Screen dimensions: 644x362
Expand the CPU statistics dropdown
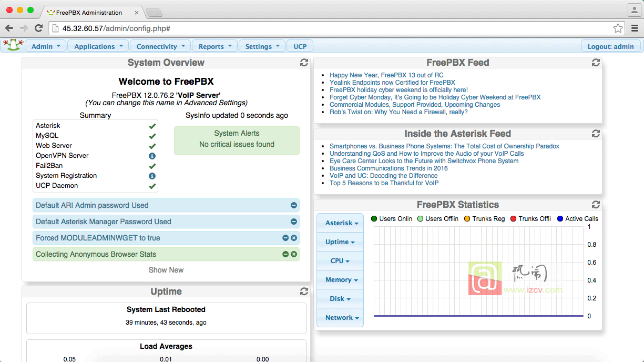[340, 261]
